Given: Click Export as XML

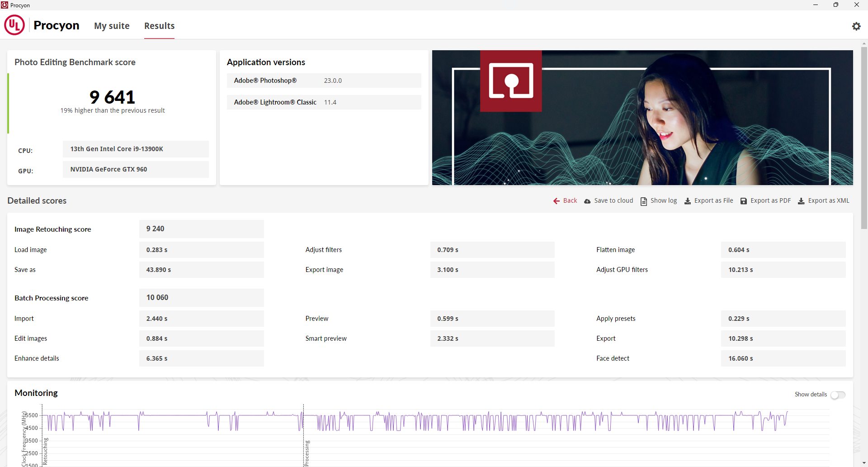Looking at the screenshot, I should [829, 200].
